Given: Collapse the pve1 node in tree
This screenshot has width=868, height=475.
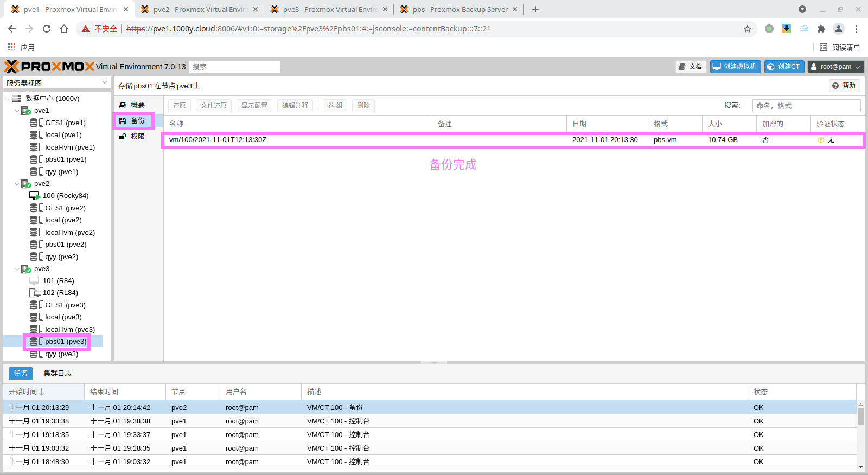Looking at the screenshot, I should point(16,111).
